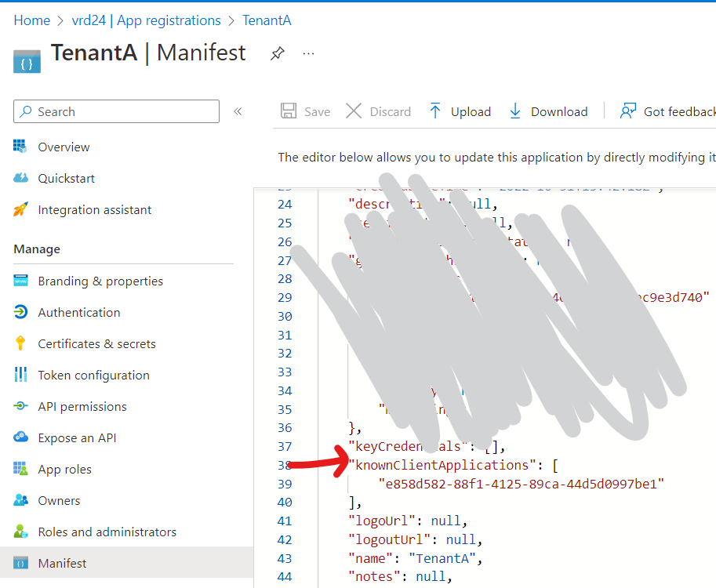Click the Quickstart cloud icon
Image resolution: width=716 pixels, height=588 pixels.
(x=20, y=178)
